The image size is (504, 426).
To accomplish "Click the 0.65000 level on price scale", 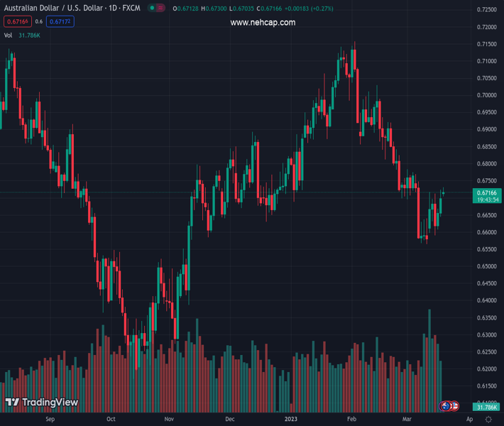I will click(486, 267).
